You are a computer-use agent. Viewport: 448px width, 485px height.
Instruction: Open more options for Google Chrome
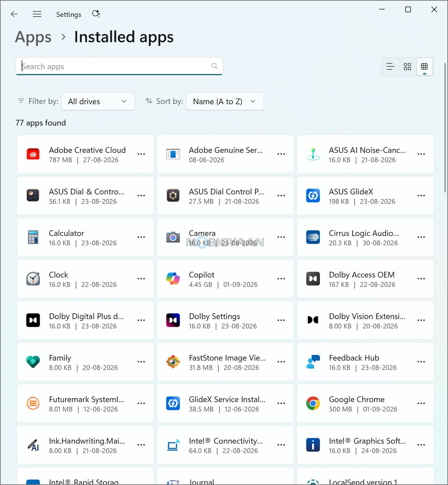tap(421, 403)
